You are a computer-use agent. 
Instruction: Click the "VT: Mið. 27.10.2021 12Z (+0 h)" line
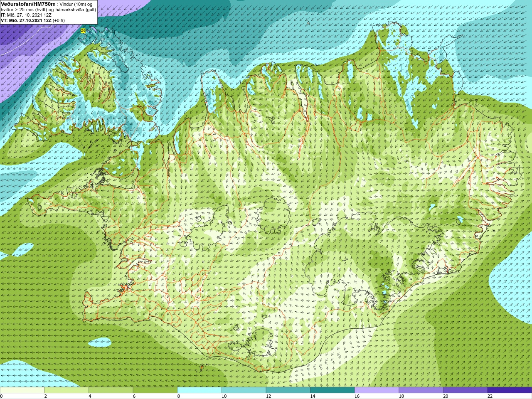point(33,20)
